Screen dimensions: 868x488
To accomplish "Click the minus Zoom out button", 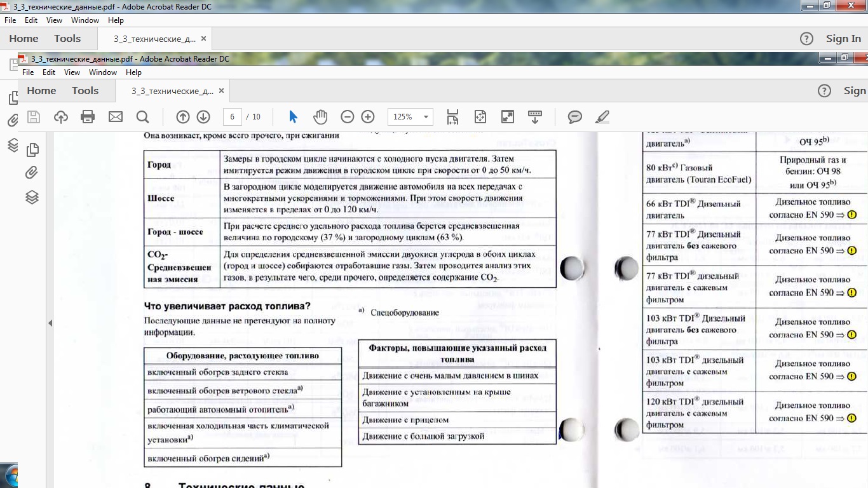I will (347, 117).
